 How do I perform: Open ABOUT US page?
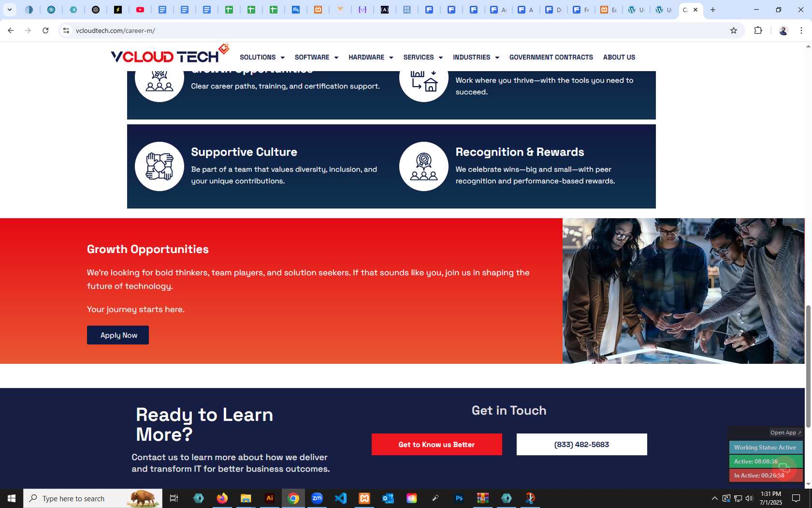(x=619, y=57)
